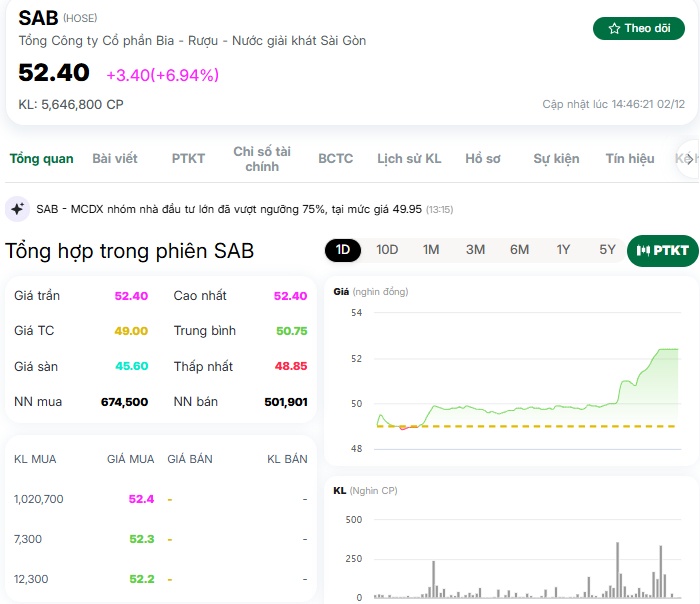This screenshot has width=700, height=604.
Task: Click the Tổng hợp trong phiên SAB heading
Action: coord(129,251)
